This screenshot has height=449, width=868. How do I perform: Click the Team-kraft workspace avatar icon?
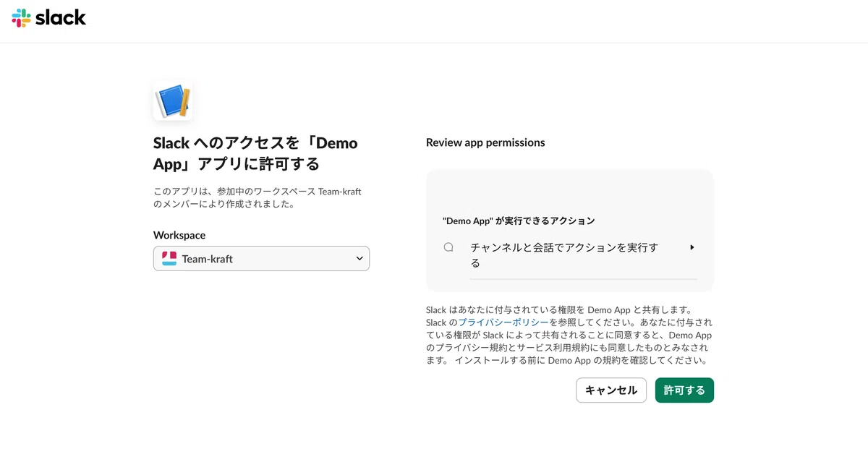coord(169,259)
